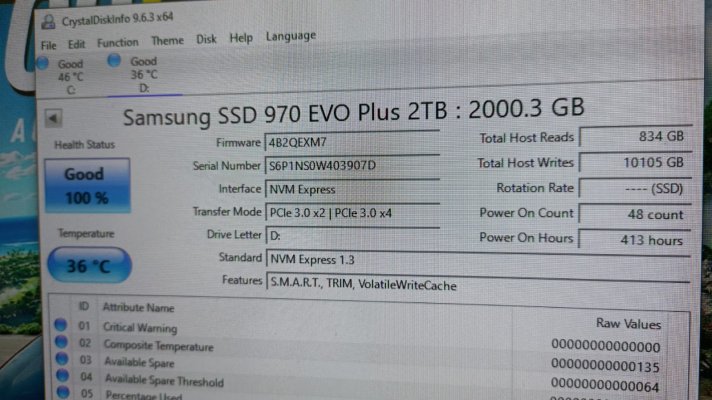Image resolution: width=712 pixels, height=400 pixels.
Task: Click the Rotation Rate value
Action: (x=636, y=188)
